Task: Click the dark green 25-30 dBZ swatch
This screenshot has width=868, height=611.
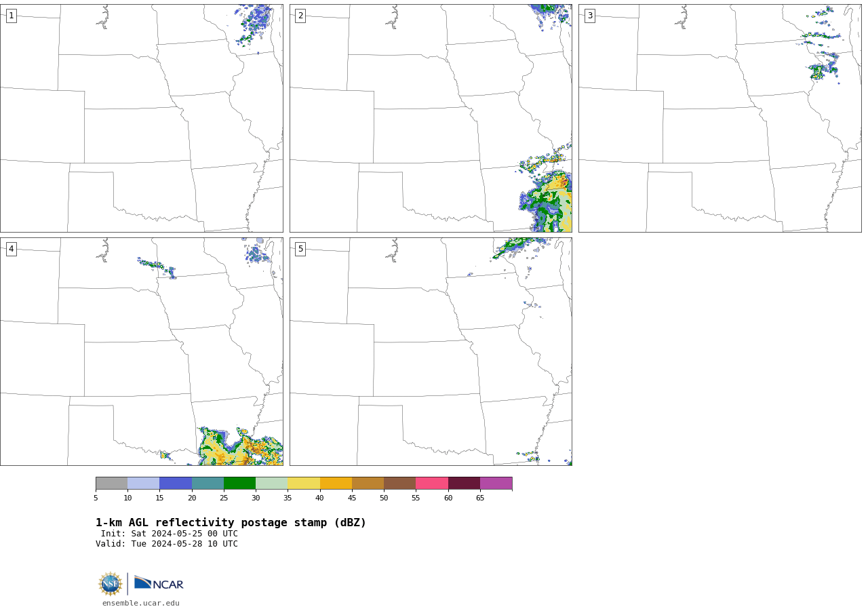Action: [x=239, y=483]
